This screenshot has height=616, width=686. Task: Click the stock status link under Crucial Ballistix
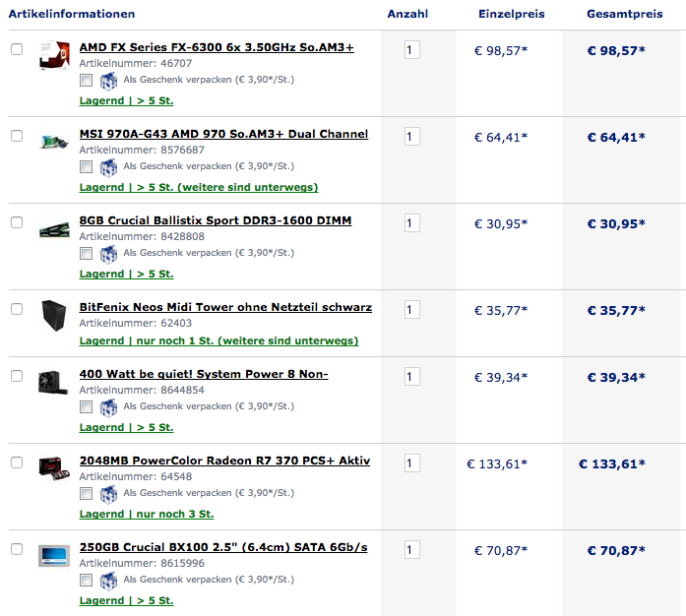tap(126, 274)
